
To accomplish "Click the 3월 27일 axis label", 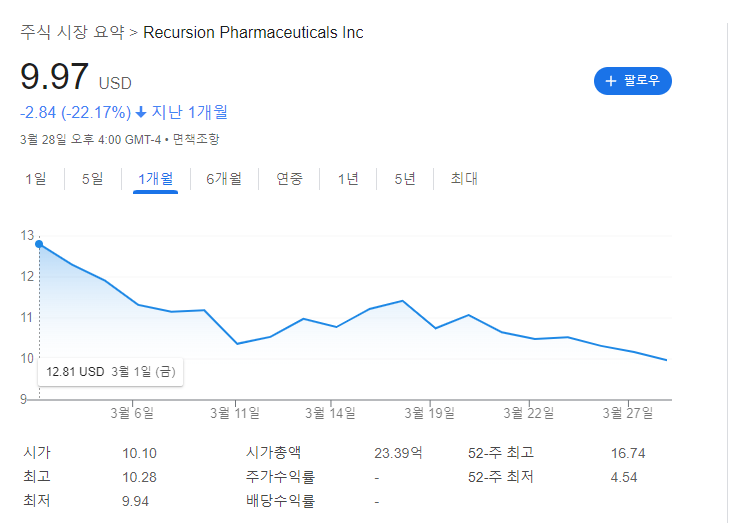I will pos(628,413).
